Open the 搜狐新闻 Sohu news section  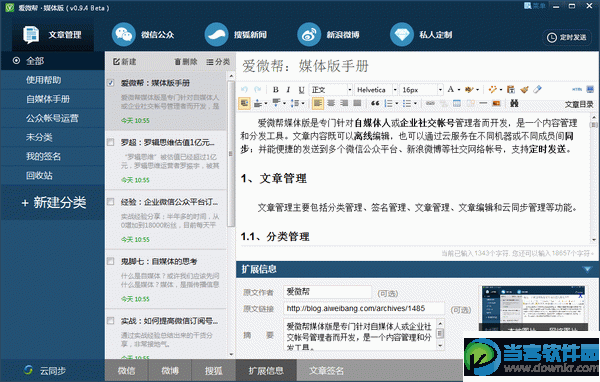click(x=235, y=35)
